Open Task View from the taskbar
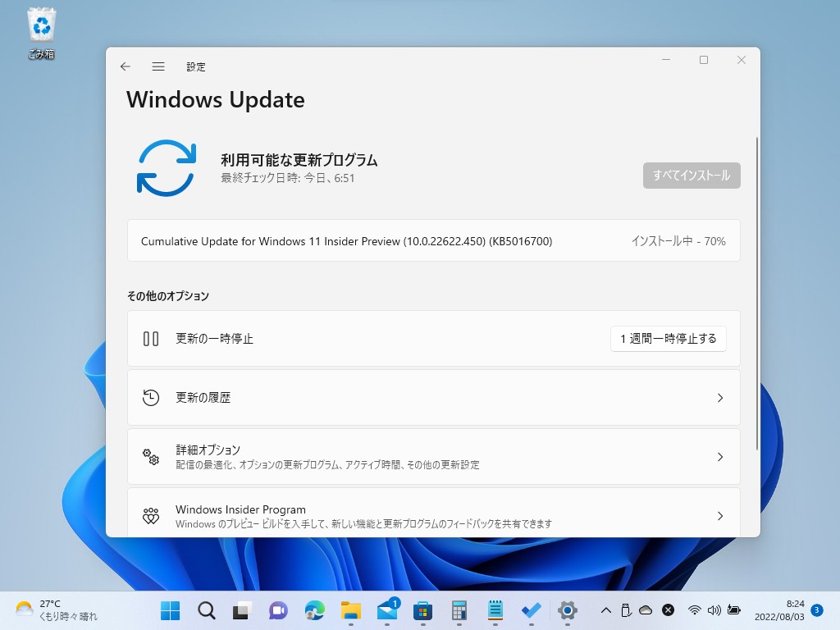840x630 pixels. pos(242,610)
